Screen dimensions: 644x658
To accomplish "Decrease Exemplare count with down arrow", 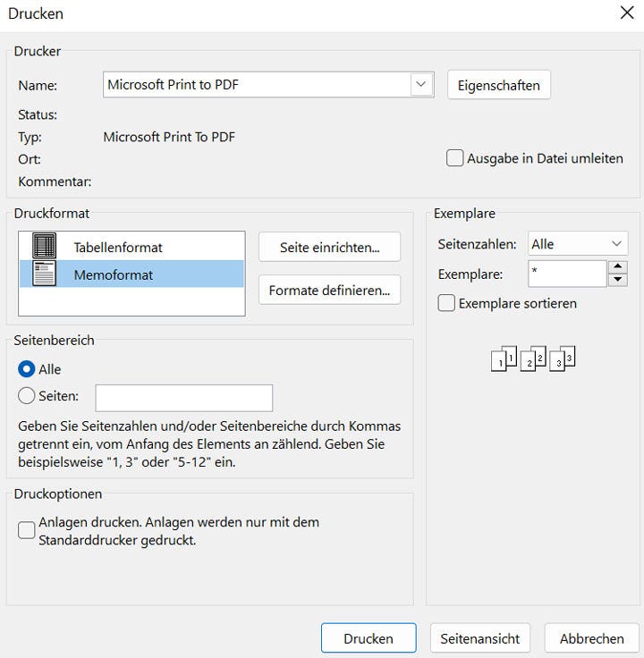I will coord(617,280).
